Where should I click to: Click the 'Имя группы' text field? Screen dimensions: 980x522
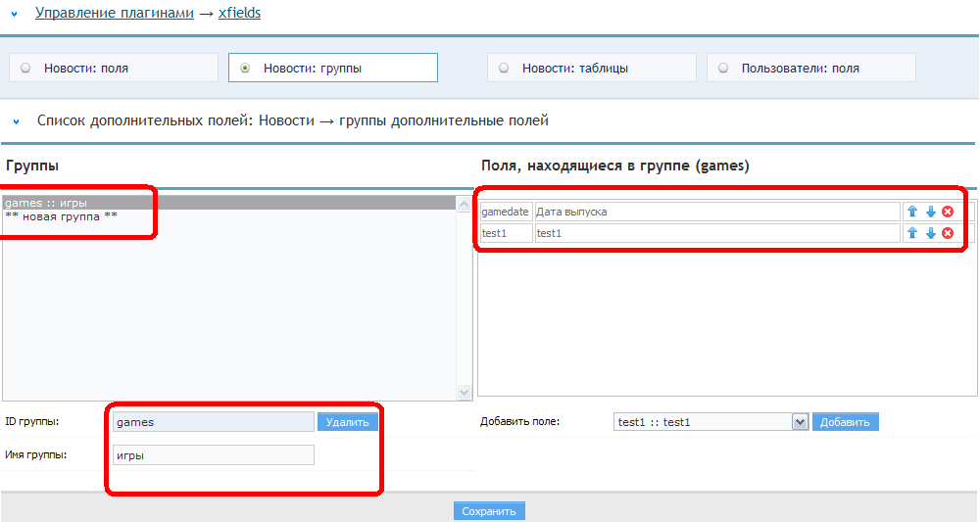click(214, 455)
